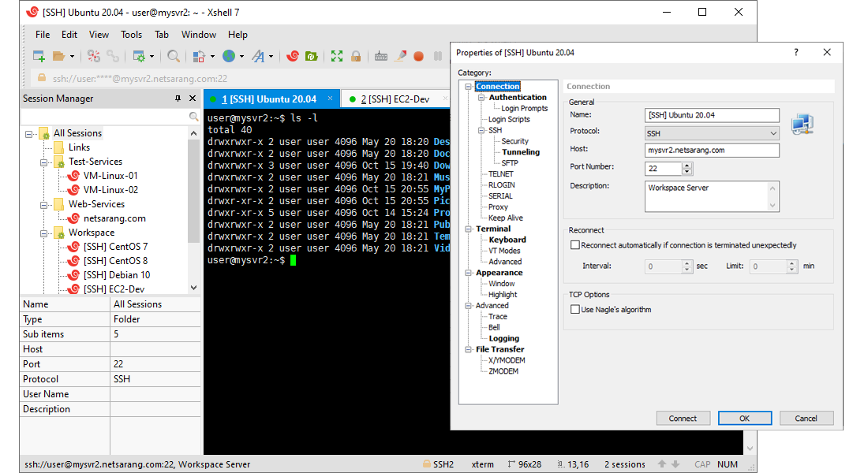Enable Use Nagle's algorithm checkbox

click(x=575, y=310)
